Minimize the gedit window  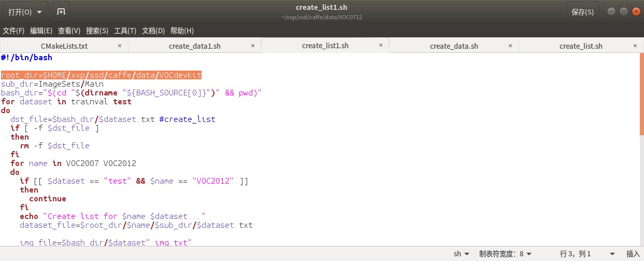(x=612, y=11)
